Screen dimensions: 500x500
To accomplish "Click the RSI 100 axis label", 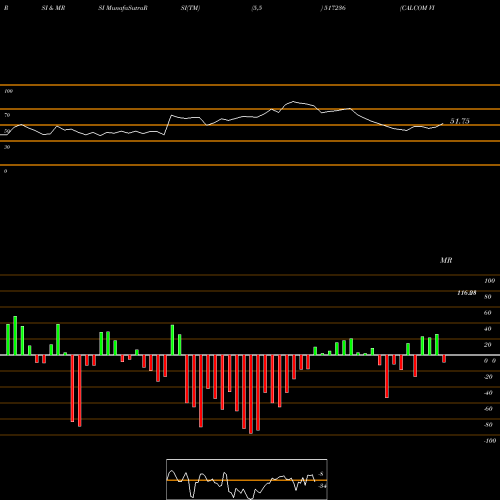I will tap(8, 91).
